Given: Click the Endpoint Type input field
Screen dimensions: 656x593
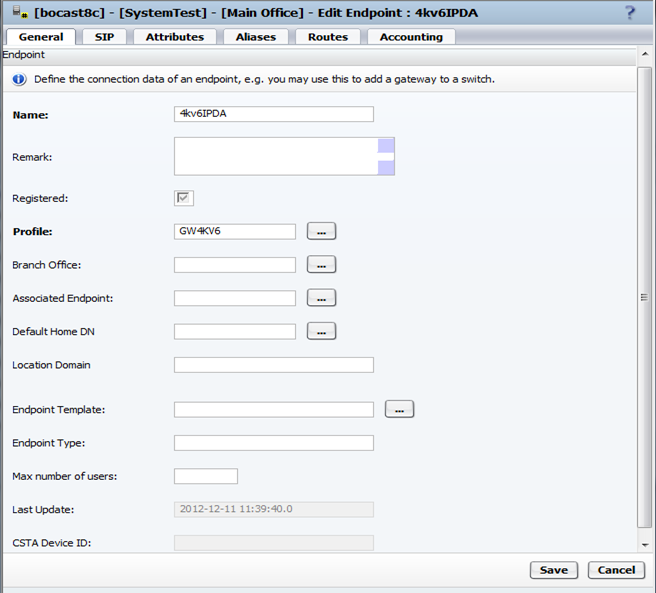Looking at the screenshot, I should tap(274, 443).
